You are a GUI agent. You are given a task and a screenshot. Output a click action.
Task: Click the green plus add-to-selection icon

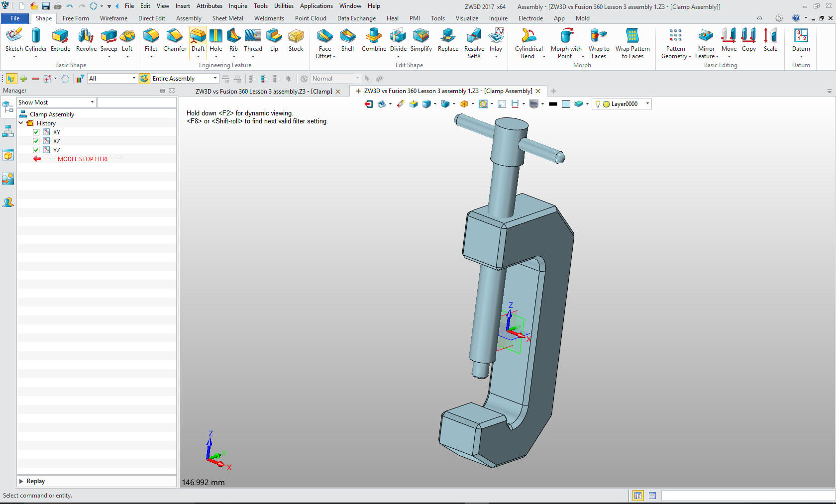point(23,79)
